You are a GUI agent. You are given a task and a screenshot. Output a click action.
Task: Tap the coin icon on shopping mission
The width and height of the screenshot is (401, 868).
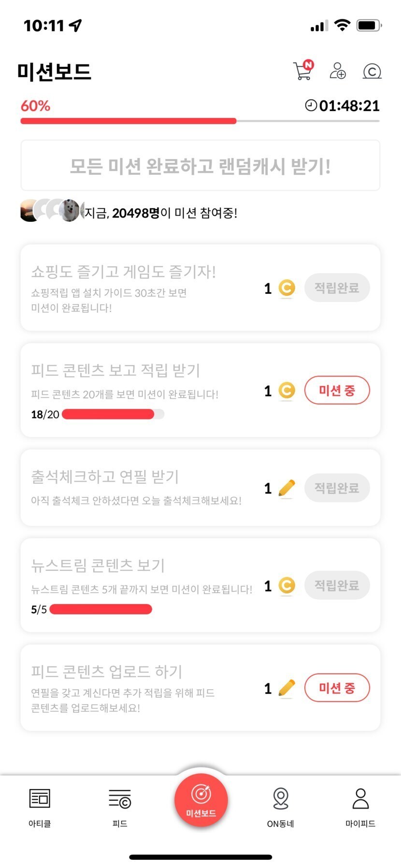286,288
